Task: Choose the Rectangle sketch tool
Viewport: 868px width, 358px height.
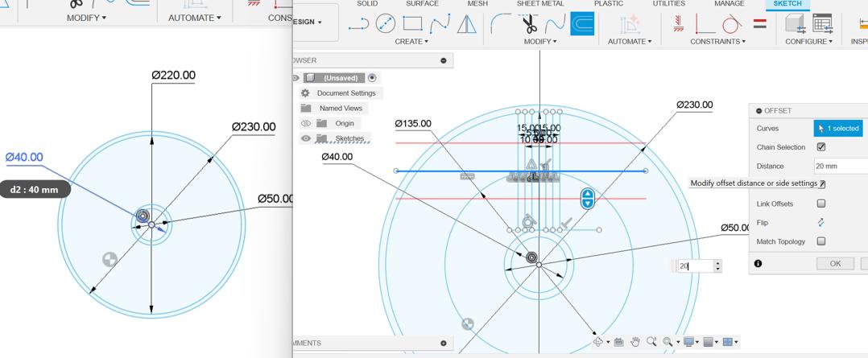Action: 412,24
